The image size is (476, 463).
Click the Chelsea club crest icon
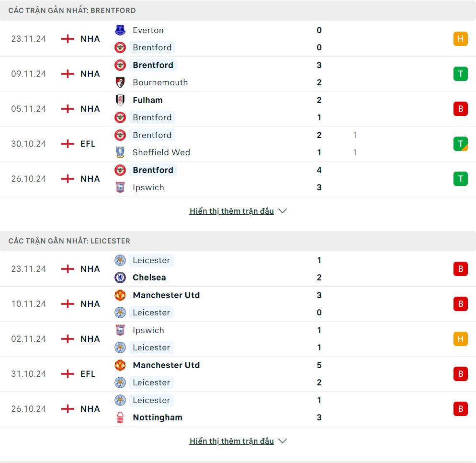[x=120, y=278]
